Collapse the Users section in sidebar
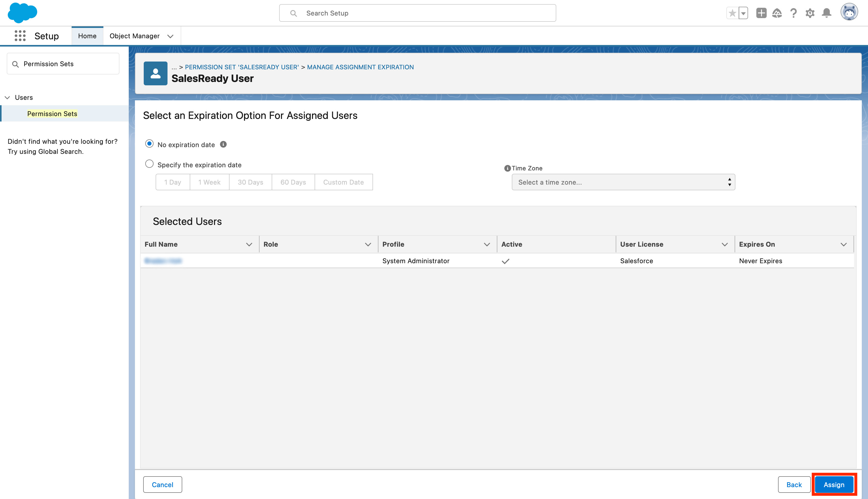868x499 pixels. point(7,97)
